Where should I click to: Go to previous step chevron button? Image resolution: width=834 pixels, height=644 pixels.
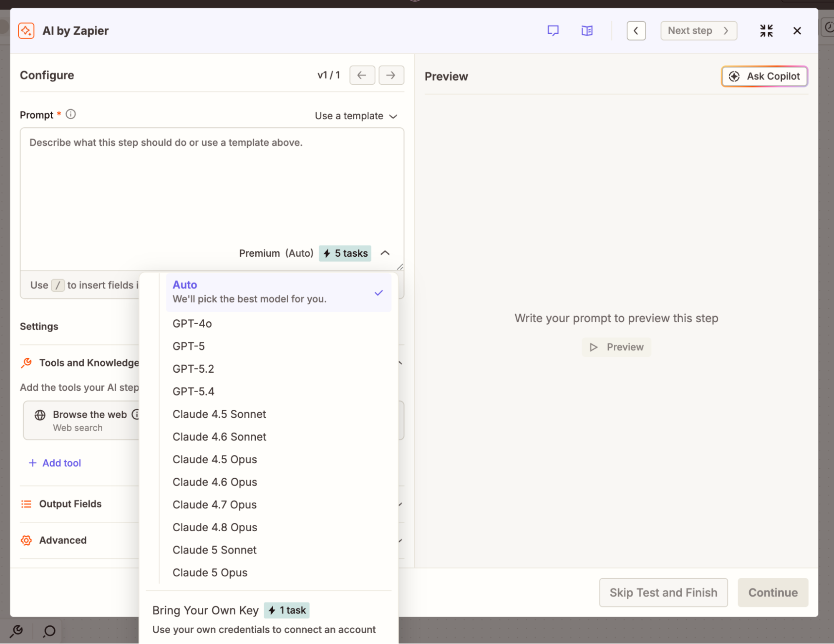[x=636, y=31]
